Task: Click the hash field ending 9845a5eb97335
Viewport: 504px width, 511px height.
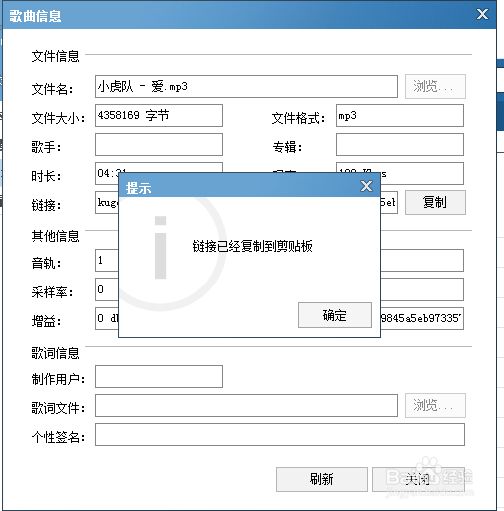Action: 422,318
